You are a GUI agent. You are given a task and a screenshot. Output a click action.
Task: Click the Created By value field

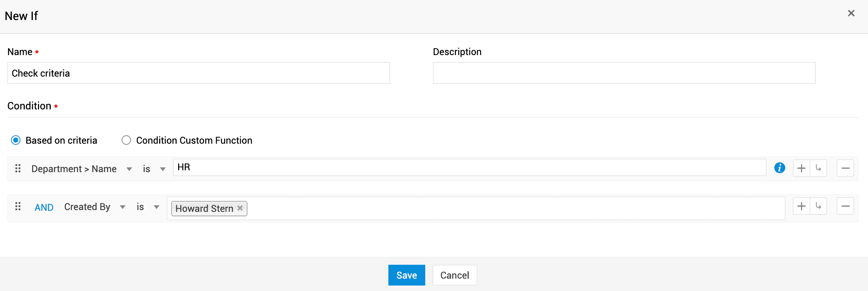click(x=476, y=208)
